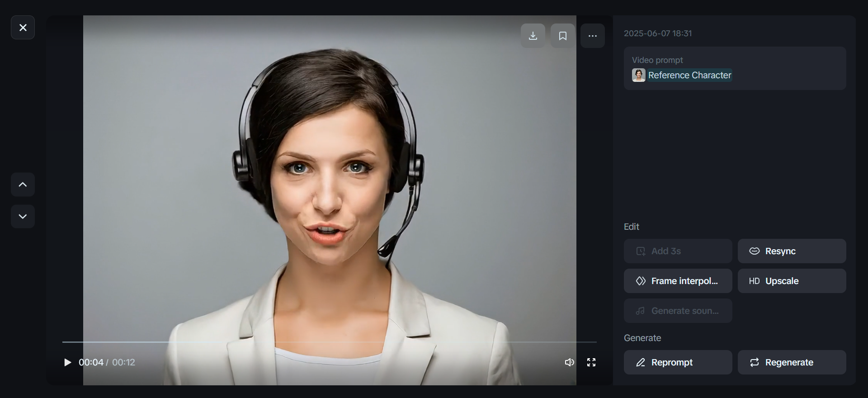This screenshot has height=398, width=868.
Task: Click Generate sound button
Action: coord(678,311)
